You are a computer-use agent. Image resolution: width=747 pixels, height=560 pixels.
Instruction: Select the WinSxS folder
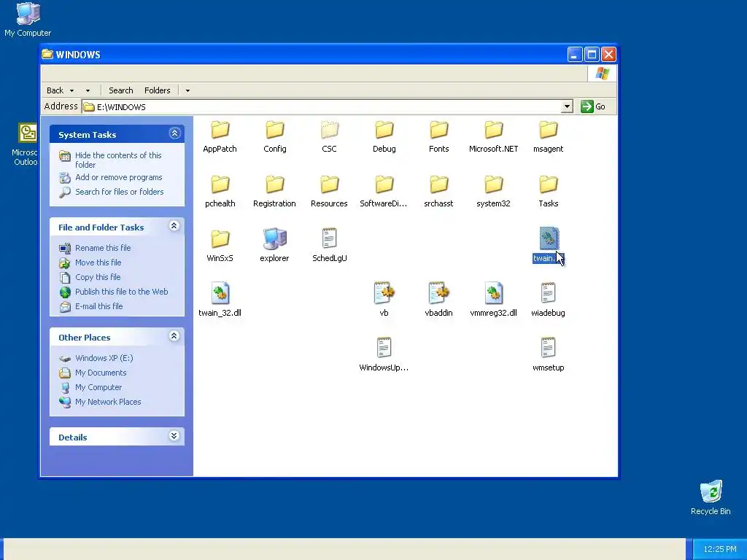point(220,246)
